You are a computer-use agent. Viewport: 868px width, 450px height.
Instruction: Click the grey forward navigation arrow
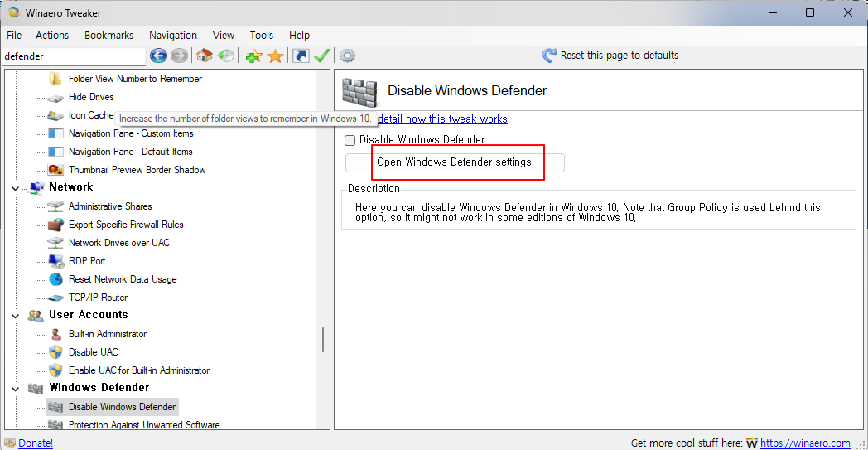pos(179,56)
